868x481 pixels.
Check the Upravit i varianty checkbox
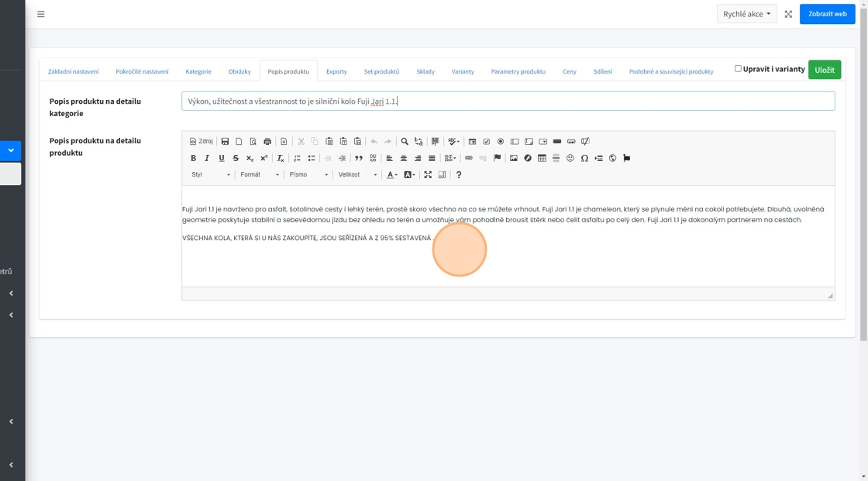point(738,69)
